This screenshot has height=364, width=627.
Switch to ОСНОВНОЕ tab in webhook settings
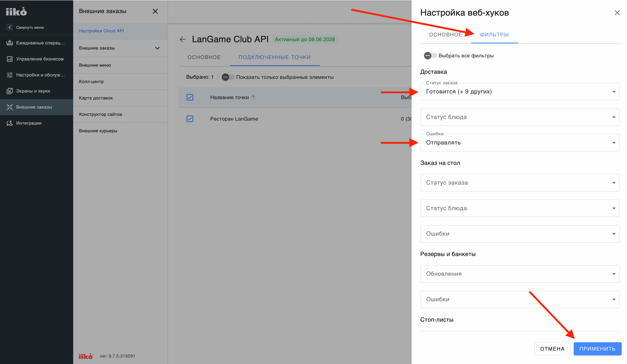[445, 35]
